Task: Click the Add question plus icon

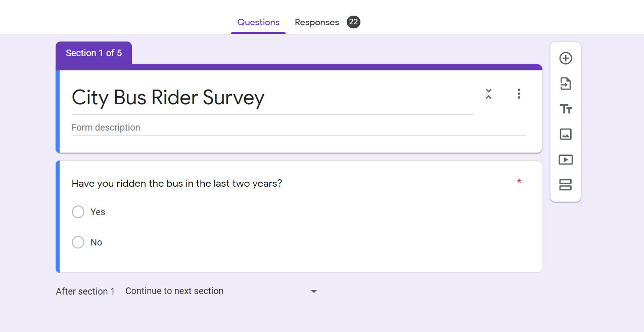Action: tap(565, 58)
